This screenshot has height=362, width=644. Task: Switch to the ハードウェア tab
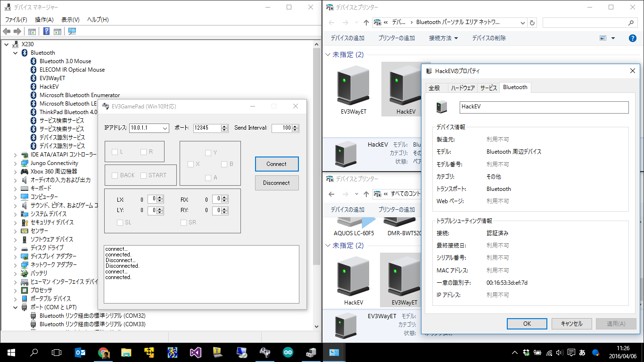click(x=462, y=88)
